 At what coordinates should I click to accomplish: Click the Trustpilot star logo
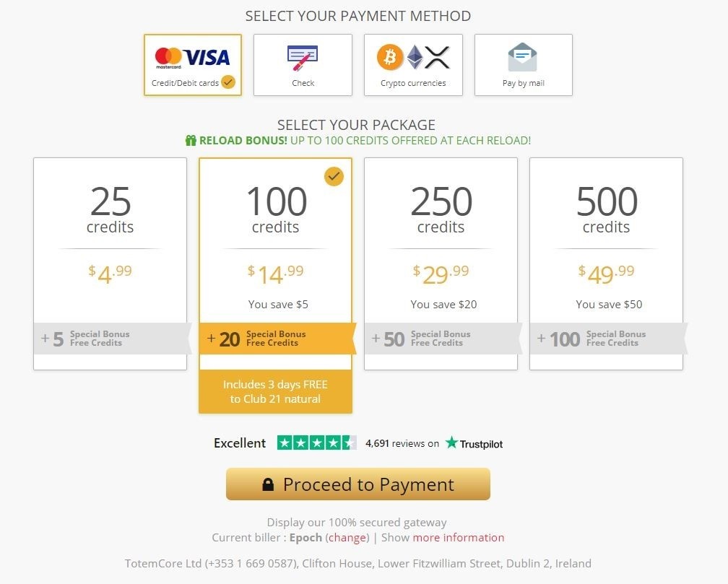[451, 442]
